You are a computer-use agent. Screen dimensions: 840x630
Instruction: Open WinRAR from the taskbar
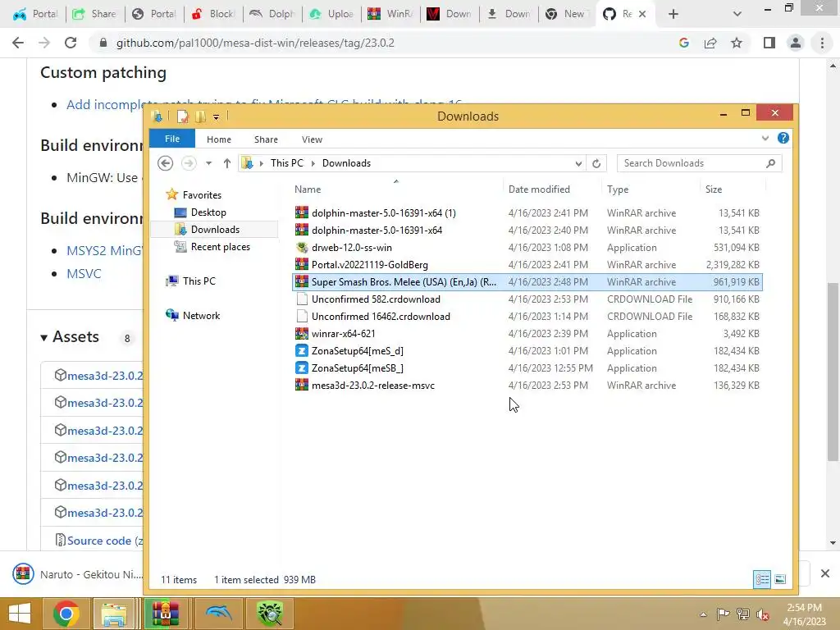pyautogui.click(x=165, y=614)
